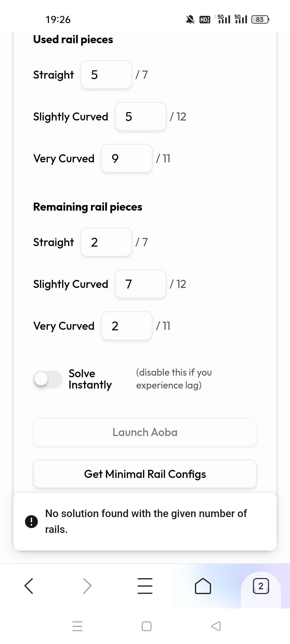Tap the muted bell status icon

pos(190,19)
